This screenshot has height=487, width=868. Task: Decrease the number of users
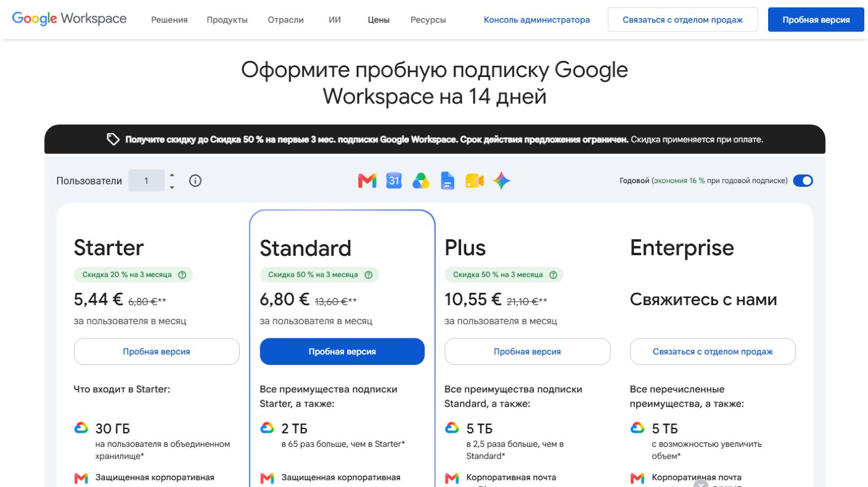(x=172, y=187)
